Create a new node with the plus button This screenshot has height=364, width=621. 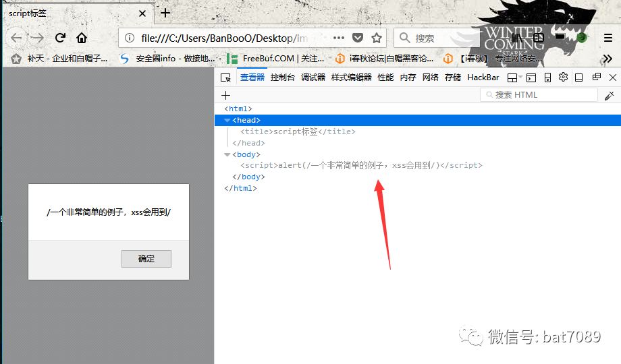pos(225,95)
